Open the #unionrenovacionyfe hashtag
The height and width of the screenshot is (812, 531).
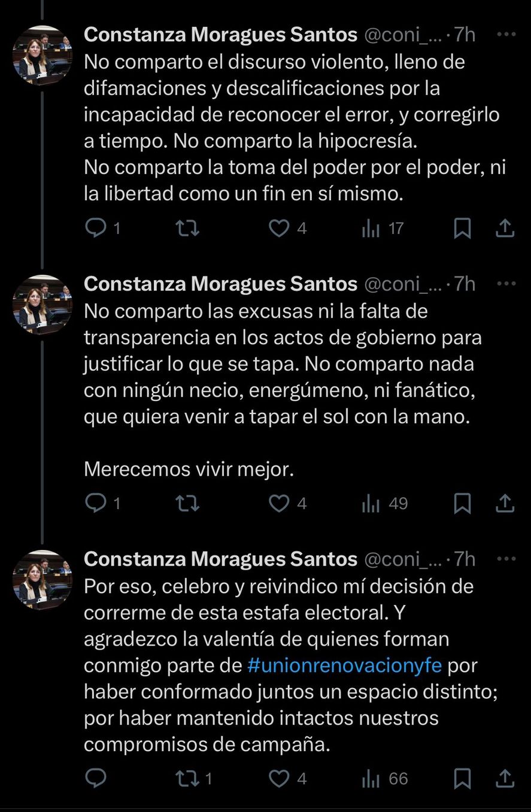point(345,665)
